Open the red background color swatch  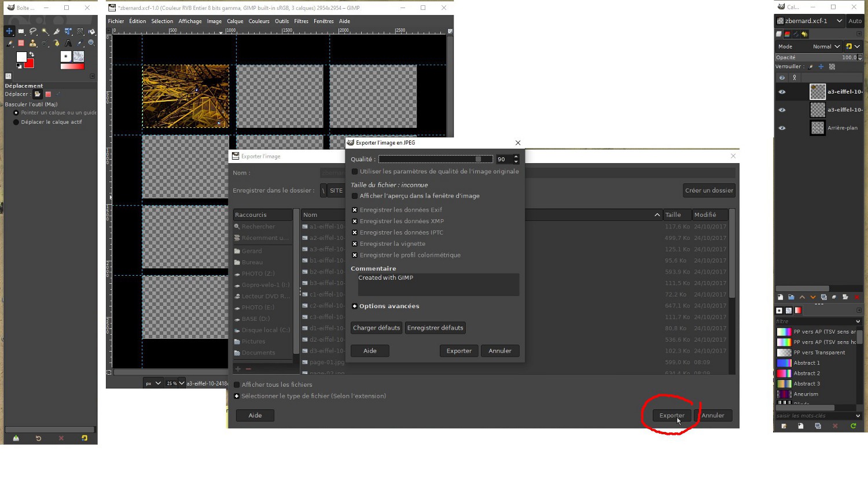[x=29, y=64]
